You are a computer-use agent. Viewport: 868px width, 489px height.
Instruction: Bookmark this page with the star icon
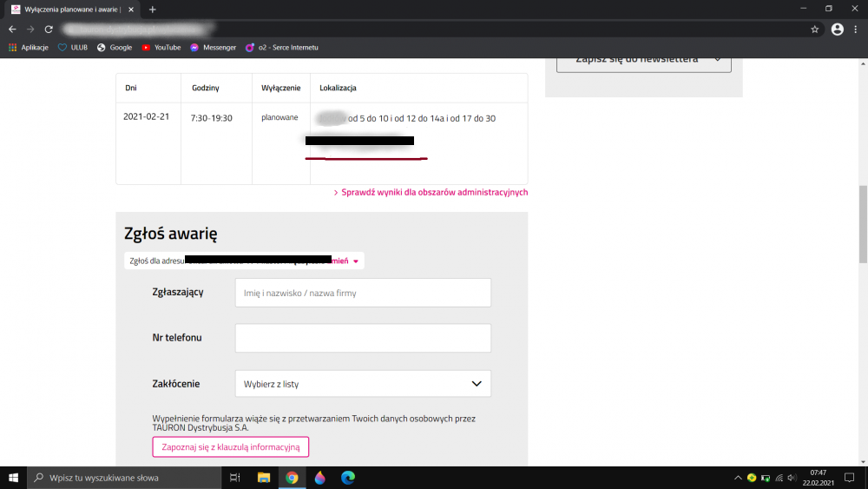814,29
